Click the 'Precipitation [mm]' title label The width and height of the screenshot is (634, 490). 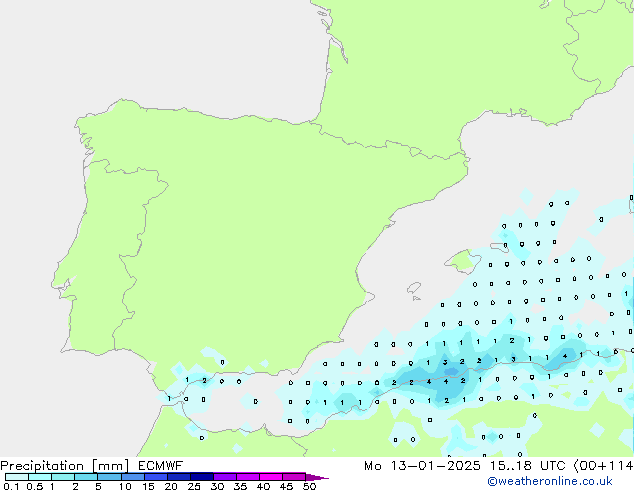click(65, 466)
